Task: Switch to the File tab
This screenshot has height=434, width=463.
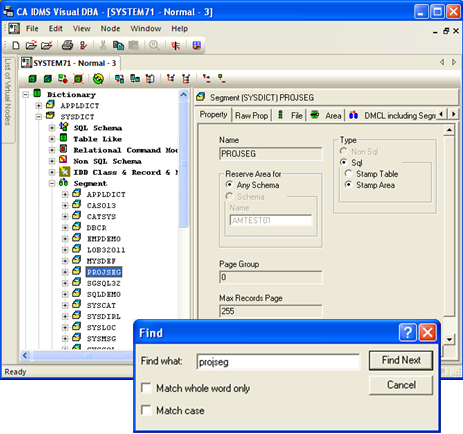Action: (290, 116)
